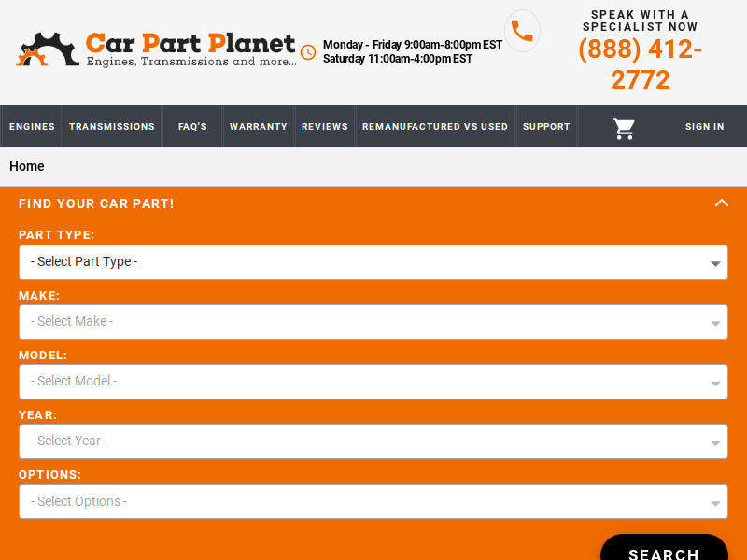Open the Select Model dropdown
This screenshot has width=747, height=560.
click(373, 382)
